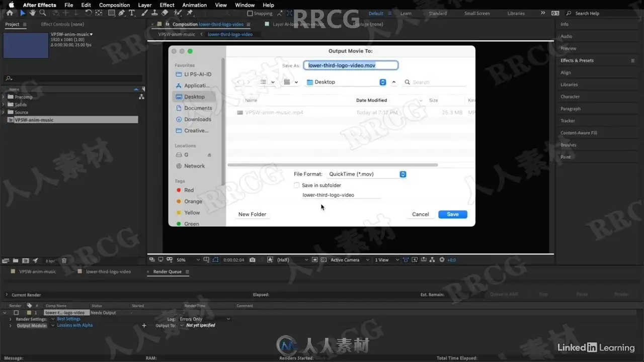Pick the Rotation tool
Screen dimensions: 644x362
tap(89, 13)
